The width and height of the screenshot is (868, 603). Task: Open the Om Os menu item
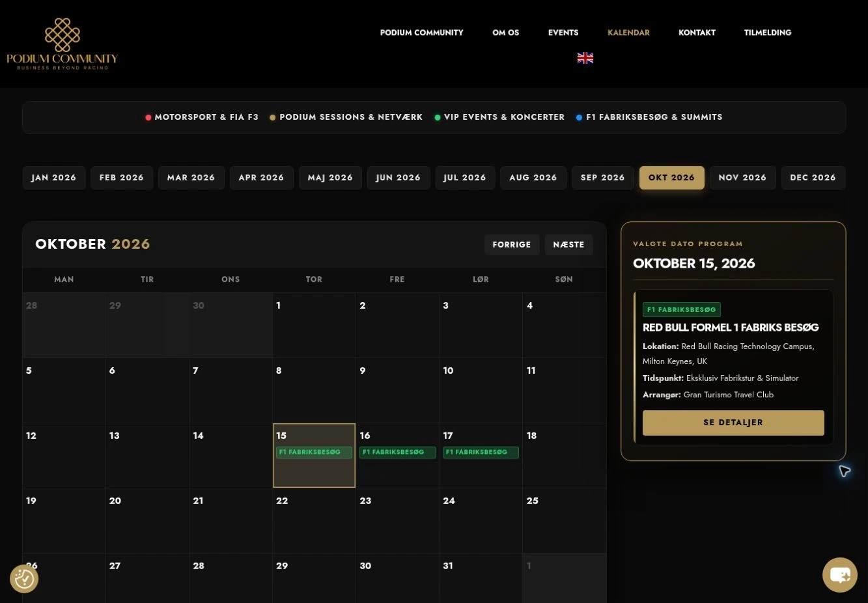(x=506, y=33)
